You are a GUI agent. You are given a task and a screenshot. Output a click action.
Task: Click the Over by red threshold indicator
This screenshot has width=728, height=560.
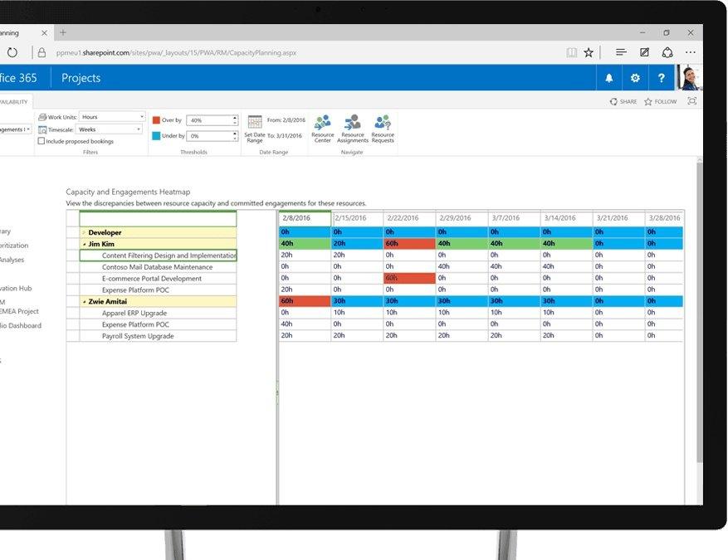coord(157,119)
